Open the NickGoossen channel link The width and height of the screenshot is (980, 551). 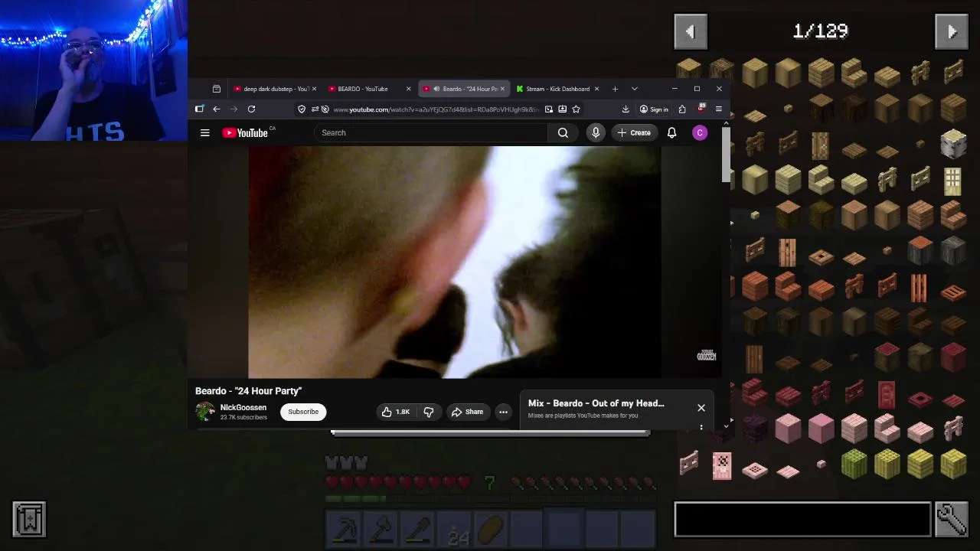coord(243,408)
